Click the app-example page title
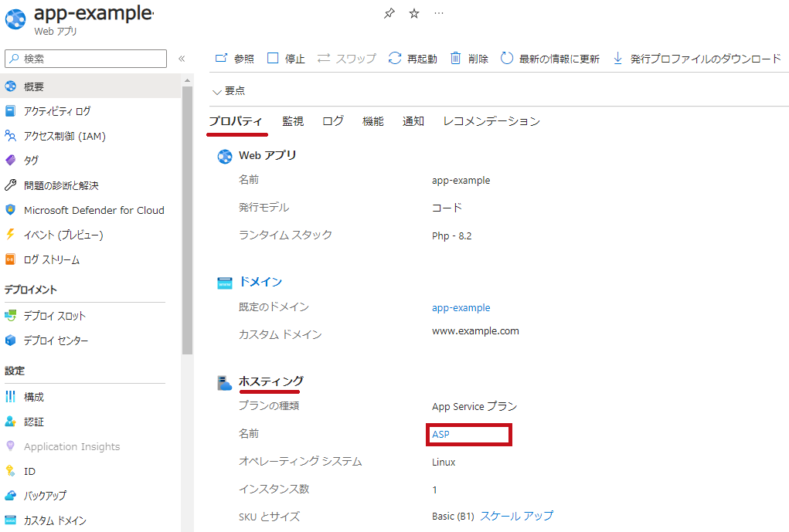 (x=94, y=13)
